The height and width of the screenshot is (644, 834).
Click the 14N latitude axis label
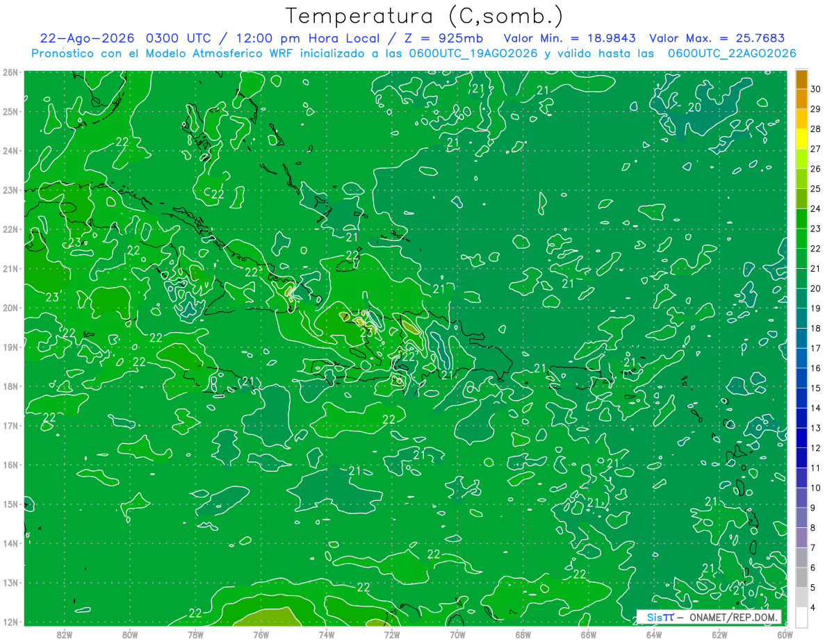tap(10, 543)
